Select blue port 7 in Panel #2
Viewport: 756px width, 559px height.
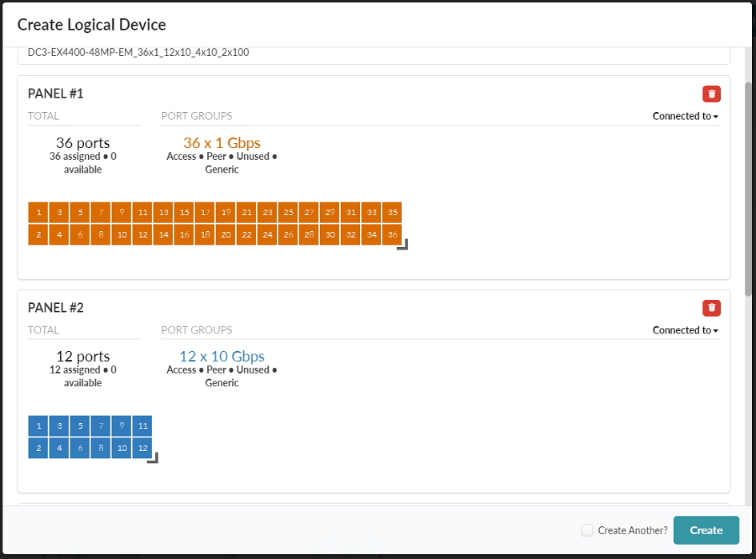click(x=101, y=426)
